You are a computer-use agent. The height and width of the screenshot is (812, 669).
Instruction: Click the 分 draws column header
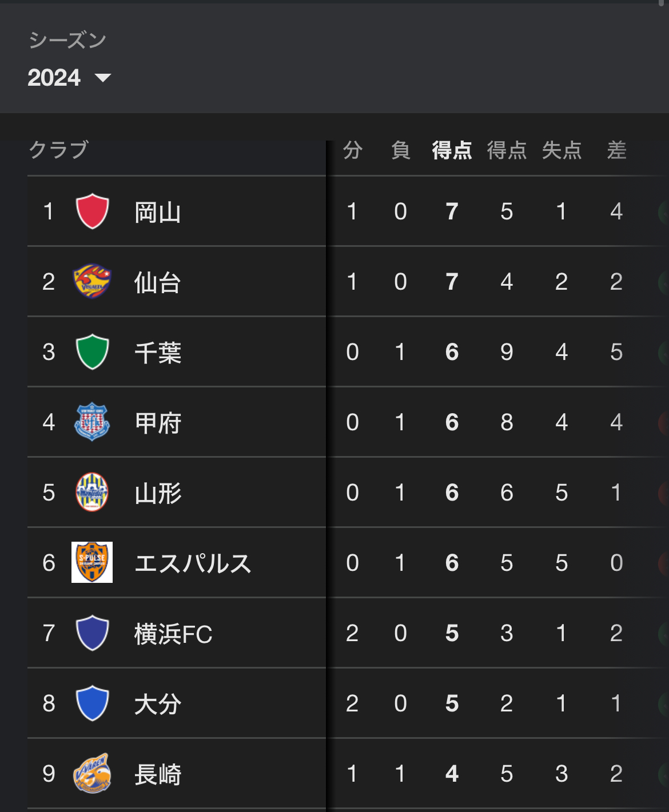pyautogui.click(x=352, y=150)
